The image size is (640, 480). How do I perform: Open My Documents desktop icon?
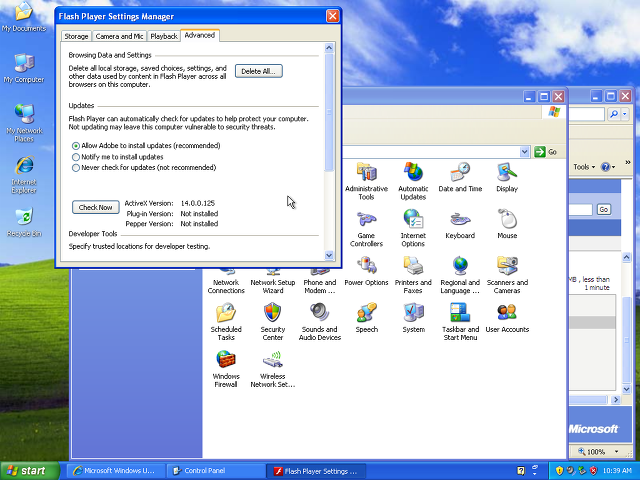coord(24,16)
